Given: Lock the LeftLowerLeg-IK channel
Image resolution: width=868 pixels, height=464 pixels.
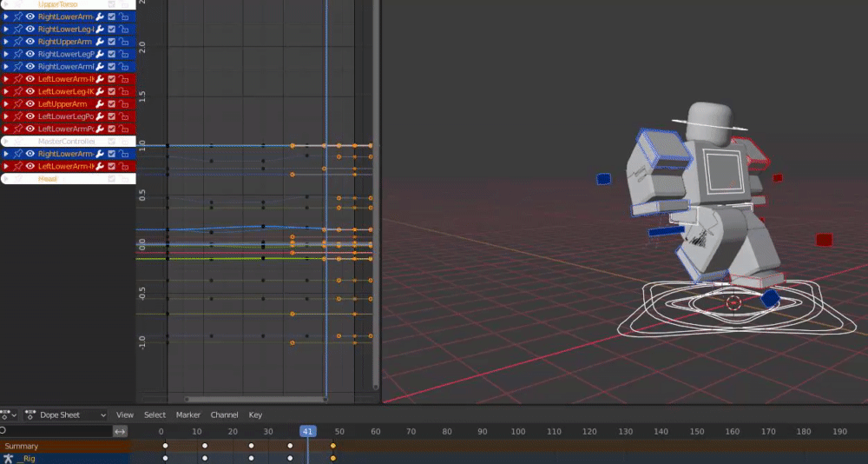Looking at the screenshot, I should pos(124,91).
